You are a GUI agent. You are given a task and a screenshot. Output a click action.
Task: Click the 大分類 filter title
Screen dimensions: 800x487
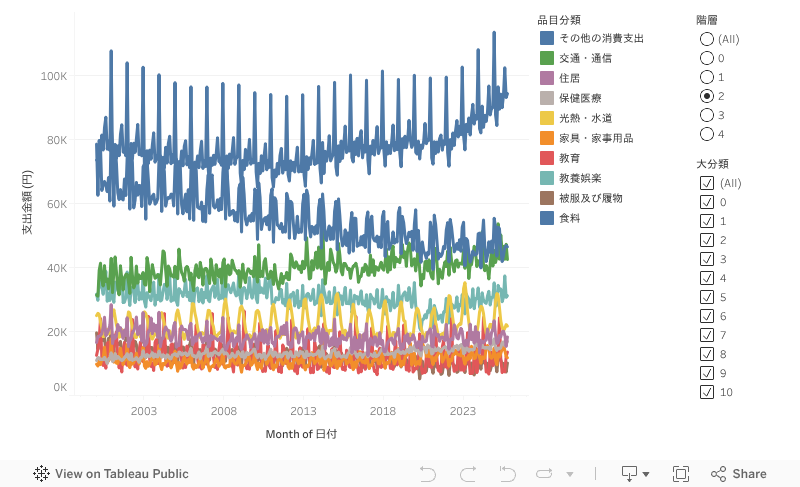(x=712, y=164)
